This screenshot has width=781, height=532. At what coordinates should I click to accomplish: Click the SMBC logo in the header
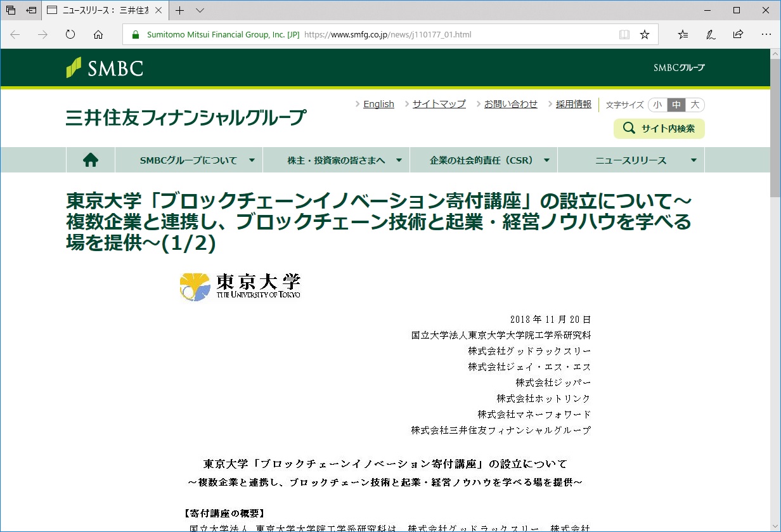[104, 68]
